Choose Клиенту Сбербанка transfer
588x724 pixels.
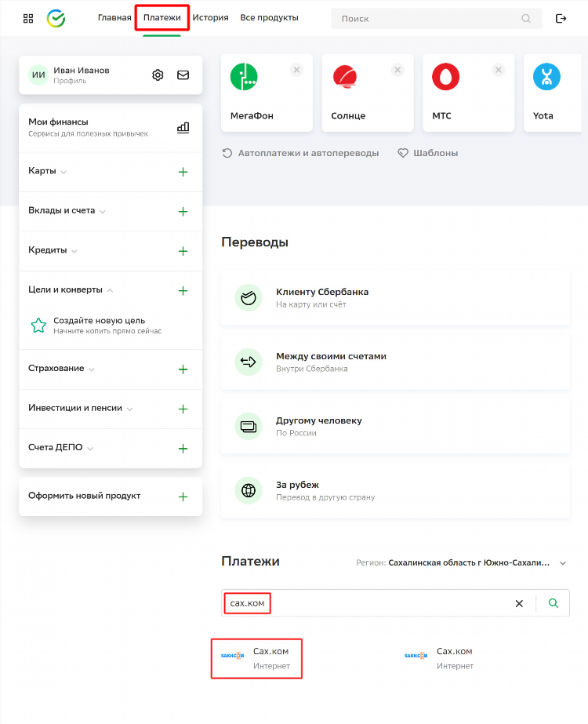coord(396,298)
